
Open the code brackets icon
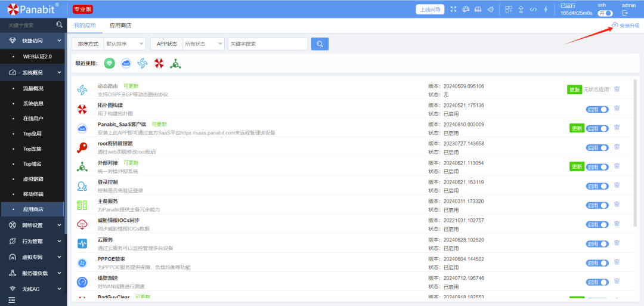533,10
